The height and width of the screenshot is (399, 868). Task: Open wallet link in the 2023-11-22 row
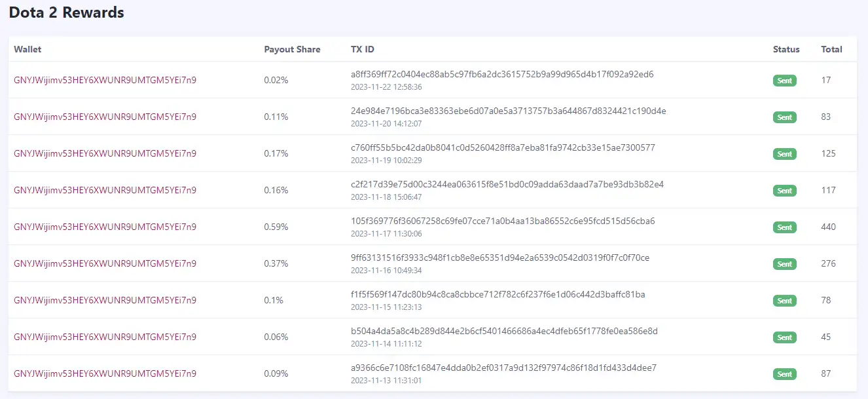105,80
